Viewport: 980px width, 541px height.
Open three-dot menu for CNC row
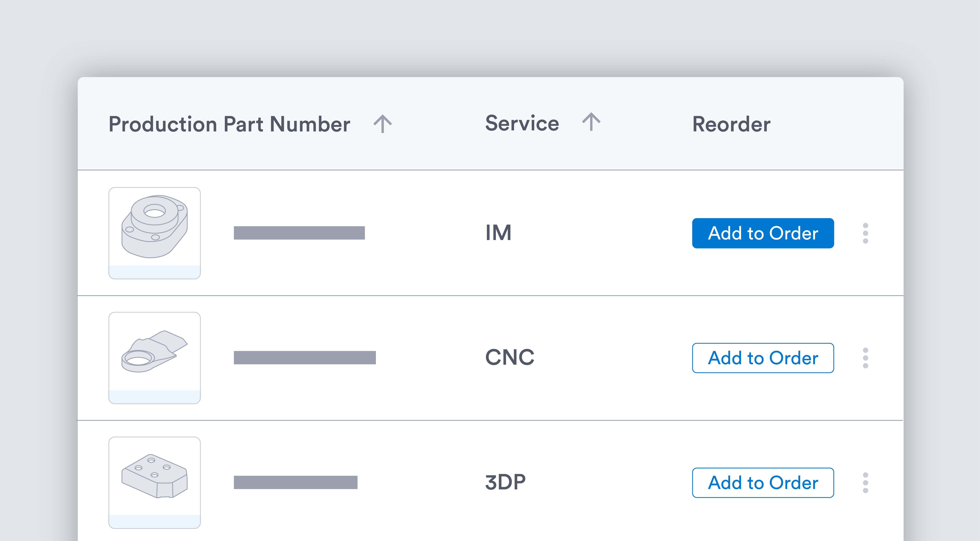pyautogui.click(x=865, y=358)
